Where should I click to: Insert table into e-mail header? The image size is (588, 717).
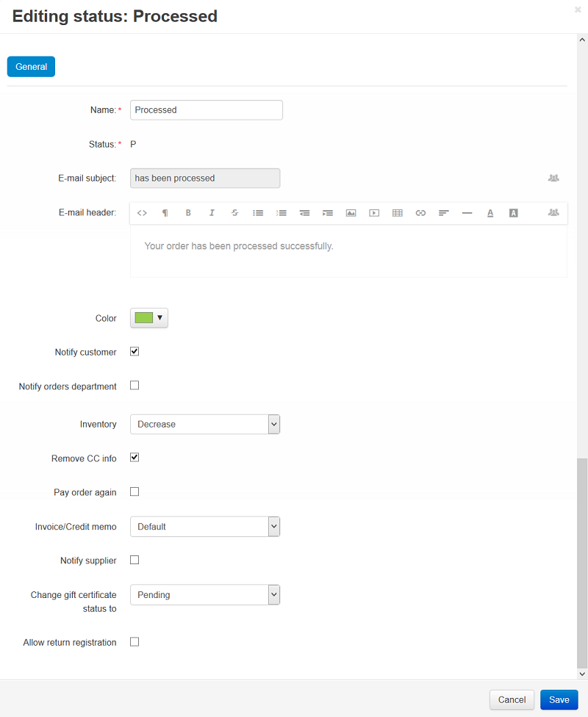(x=398, y=213)
